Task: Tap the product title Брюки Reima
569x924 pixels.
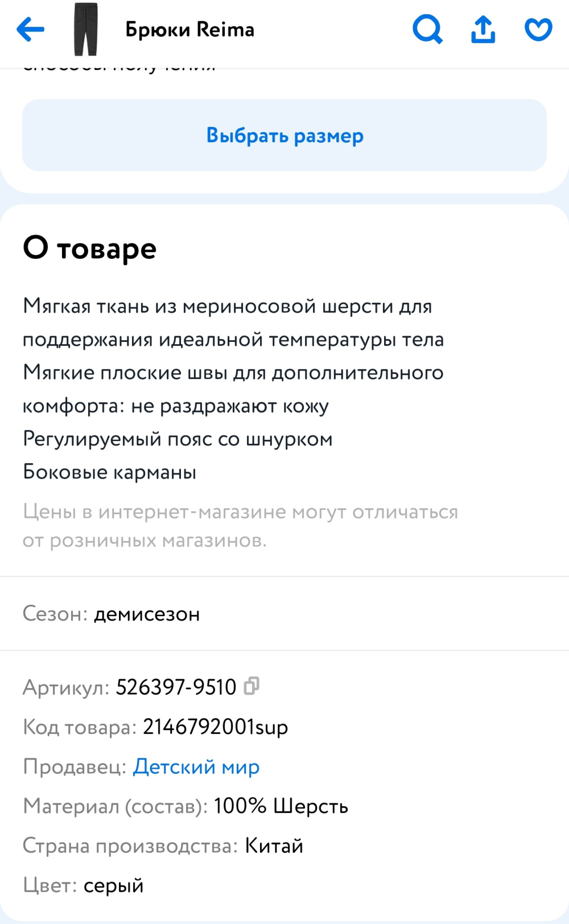Action: 190,30
